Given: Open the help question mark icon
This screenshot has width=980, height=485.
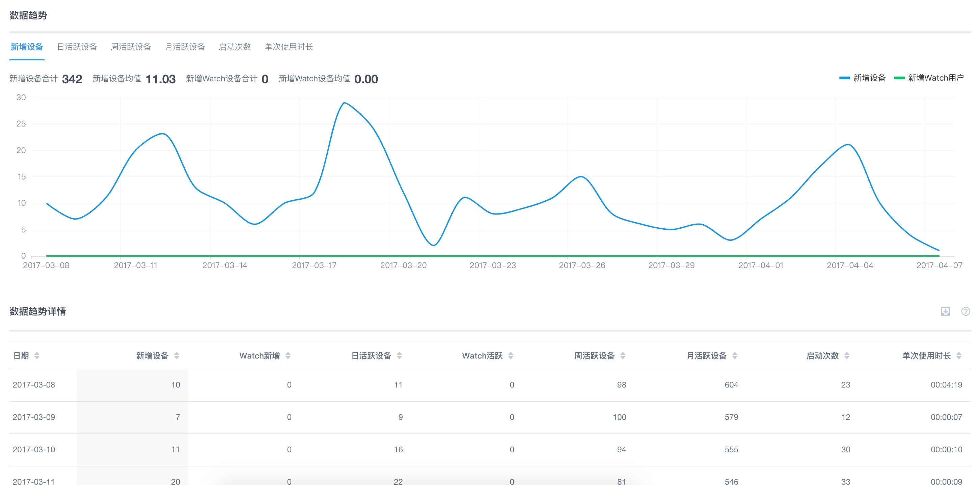Looking at the screenshot, I should tap(965, 311).
